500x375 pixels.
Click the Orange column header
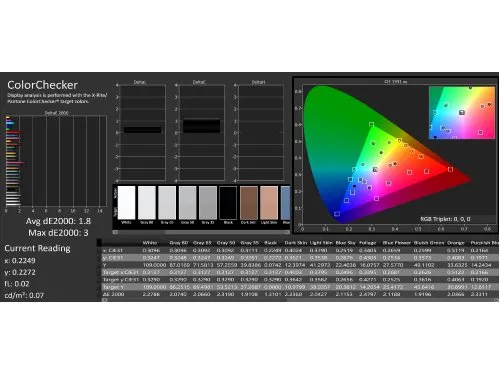456,243
